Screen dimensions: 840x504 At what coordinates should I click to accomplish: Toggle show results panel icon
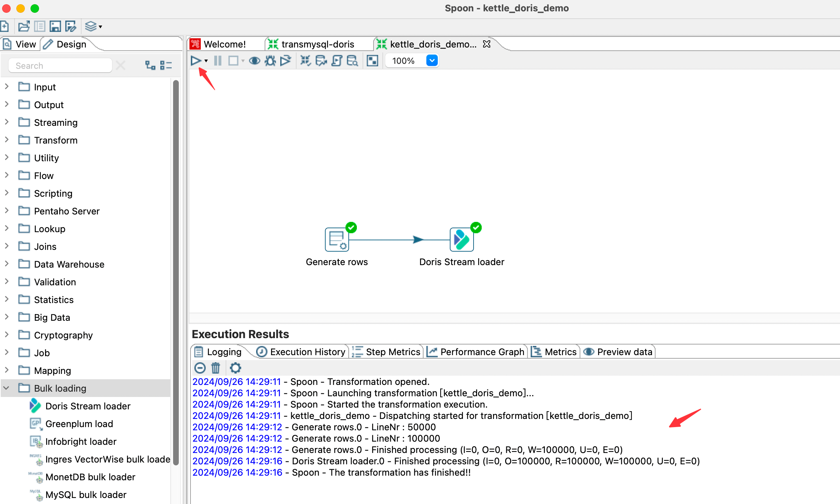[x=372, y=61]
